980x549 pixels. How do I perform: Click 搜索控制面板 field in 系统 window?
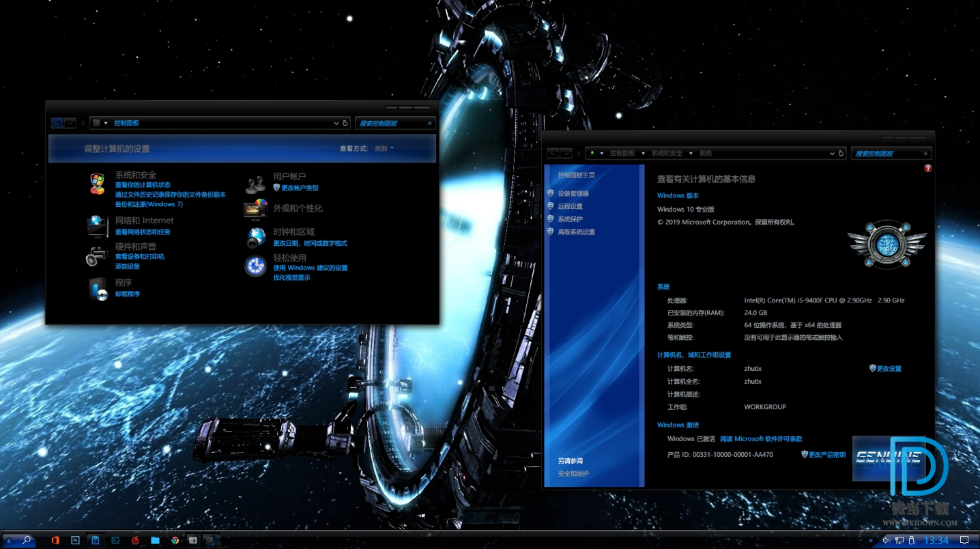[x=891, y=154]
